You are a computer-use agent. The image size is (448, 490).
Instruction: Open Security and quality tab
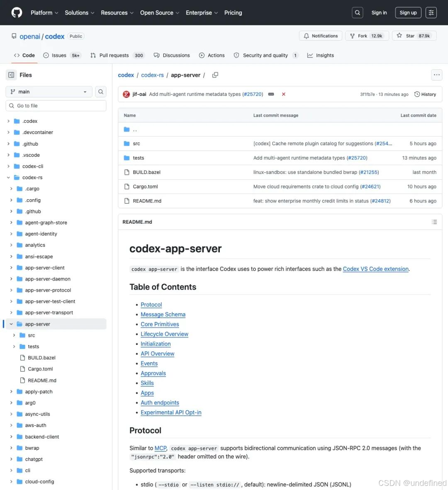(x=266, y=55)
